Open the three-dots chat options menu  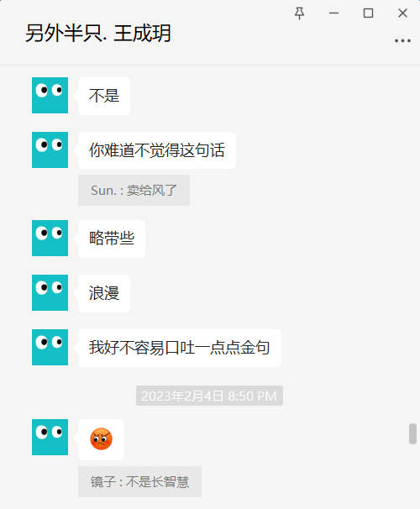click(x=402, y=41)
